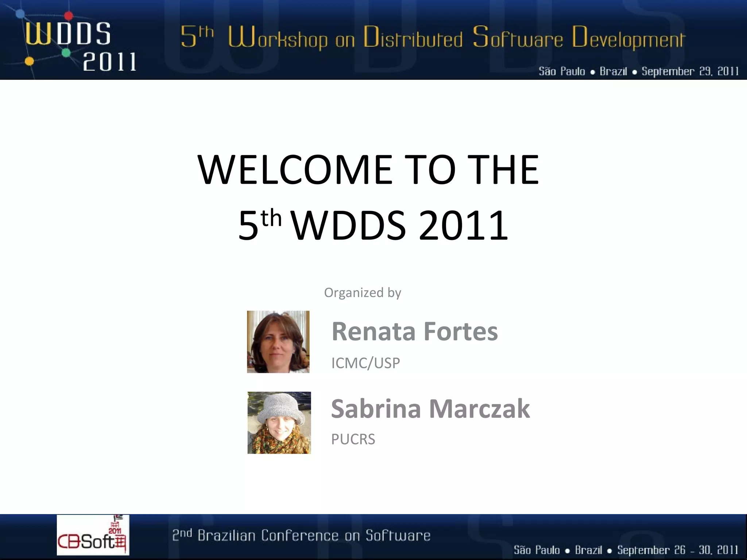Click '2nd Brazilian Conference on Software' text
The width and height of the screenshot is (747, 560).
coord(301,535)
